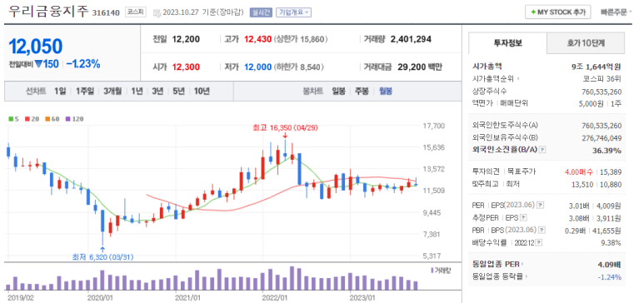Click the target price 15,389

coord(611,171)
